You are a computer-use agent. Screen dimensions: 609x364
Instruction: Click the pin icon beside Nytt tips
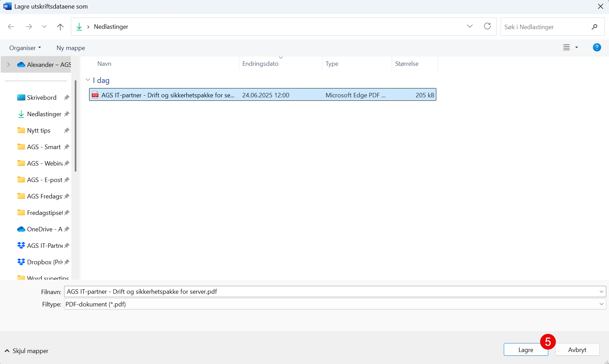pyautogui.click(x=67, y=131)
